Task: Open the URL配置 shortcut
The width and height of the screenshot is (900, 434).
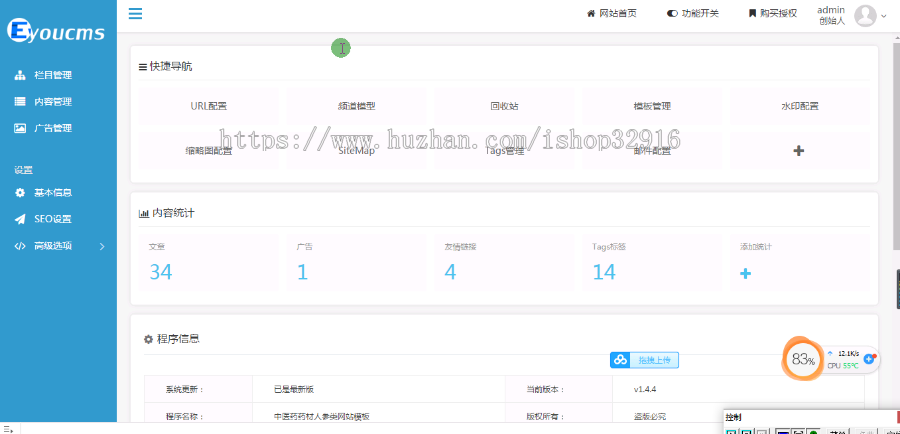Action: (x=209, y=105)
